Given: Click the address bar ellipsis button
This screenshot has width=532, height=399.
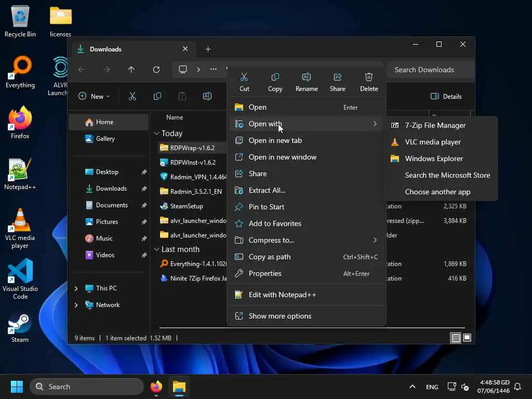Looking at the screenshot, I should pyautogui.click(x=214, y=69).
